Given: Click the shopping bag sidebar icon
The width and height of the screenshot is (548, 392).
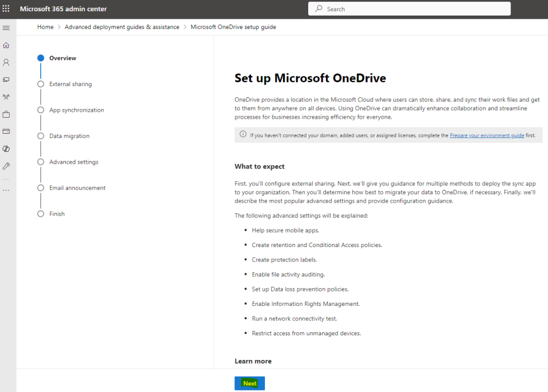Looking at the screenshot, I should tap(6, 114).
